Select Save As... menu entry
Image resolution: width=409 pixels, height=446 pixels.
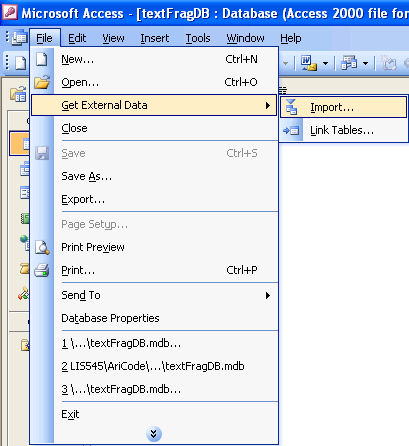(87, 176)
